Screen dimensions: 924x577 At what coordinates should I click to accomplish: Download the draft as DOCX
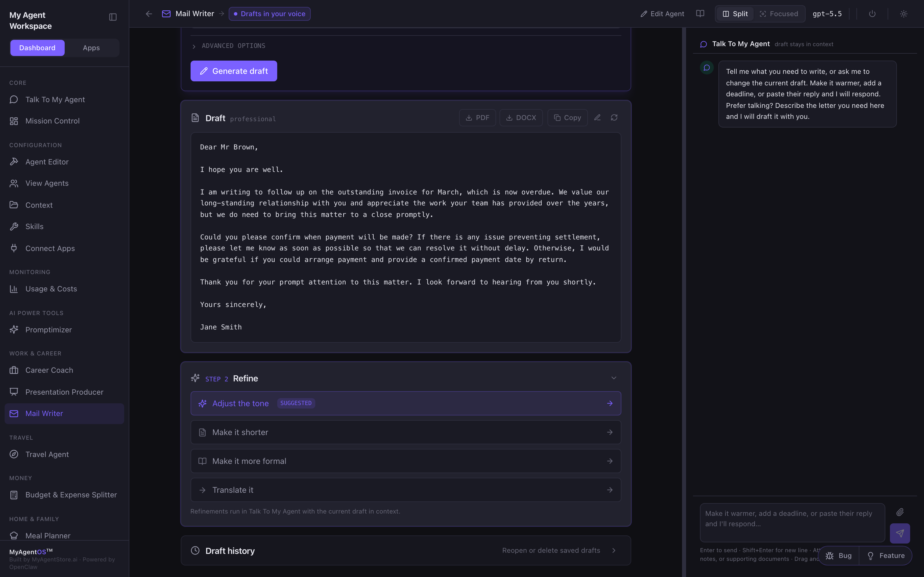point(521,117)
